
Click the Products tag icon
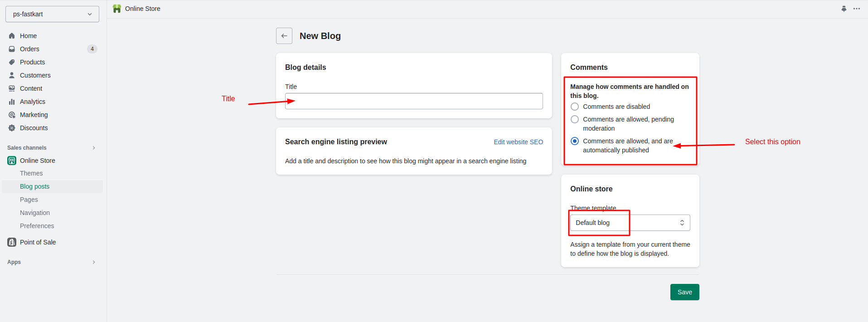coord(12,62)
